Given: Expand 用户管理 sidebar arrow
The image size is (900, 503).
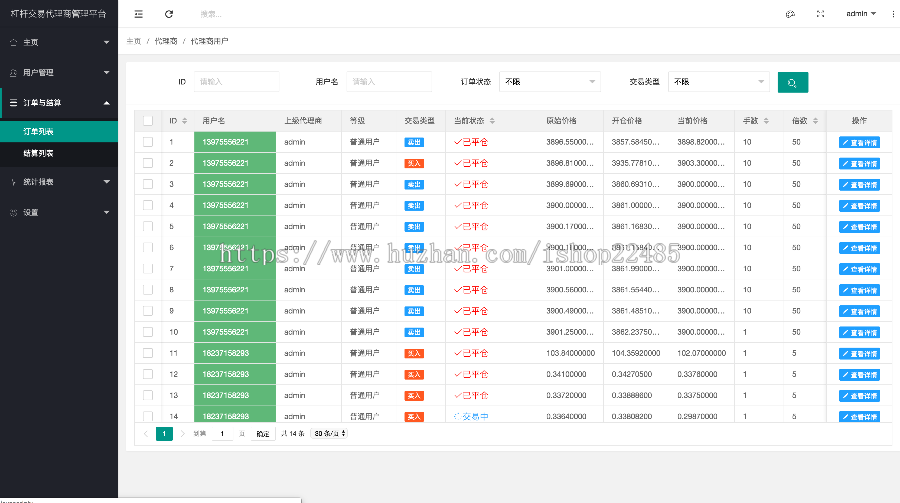Looking at the screenshot, I should [x=106, y=73].
